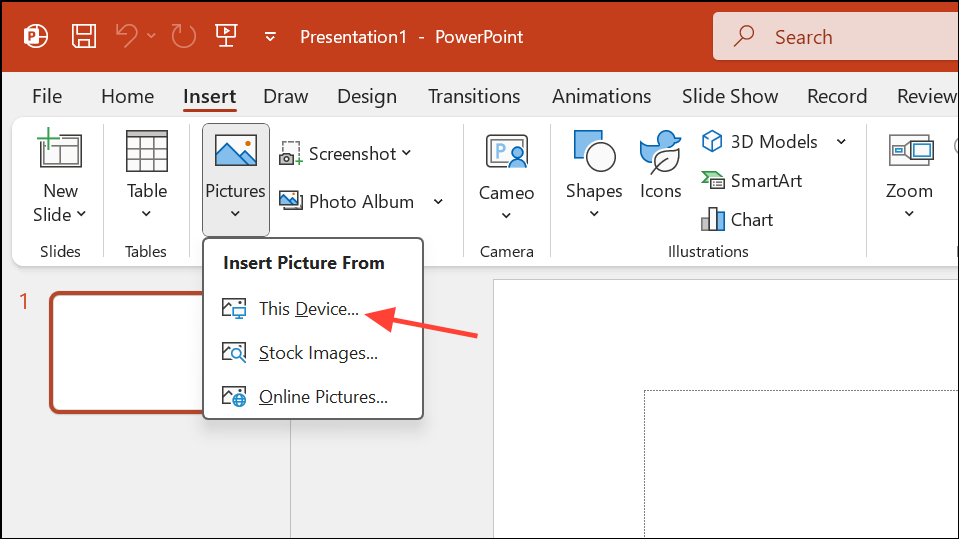Click the Undo arrow icon
The width and height of the screenshot is (959, 539).
[127, 37]
